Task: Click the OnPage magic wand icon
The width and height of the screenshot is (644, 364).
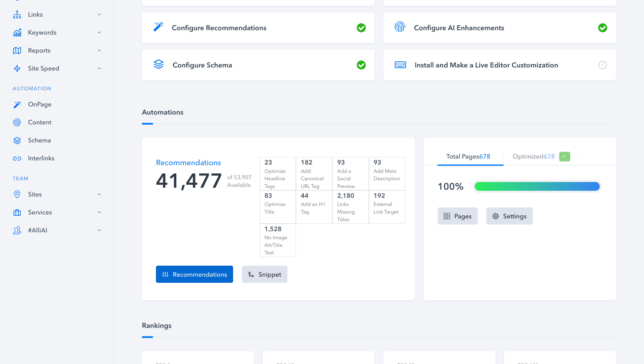Action: pyautogui.click(x=17, y=104)
